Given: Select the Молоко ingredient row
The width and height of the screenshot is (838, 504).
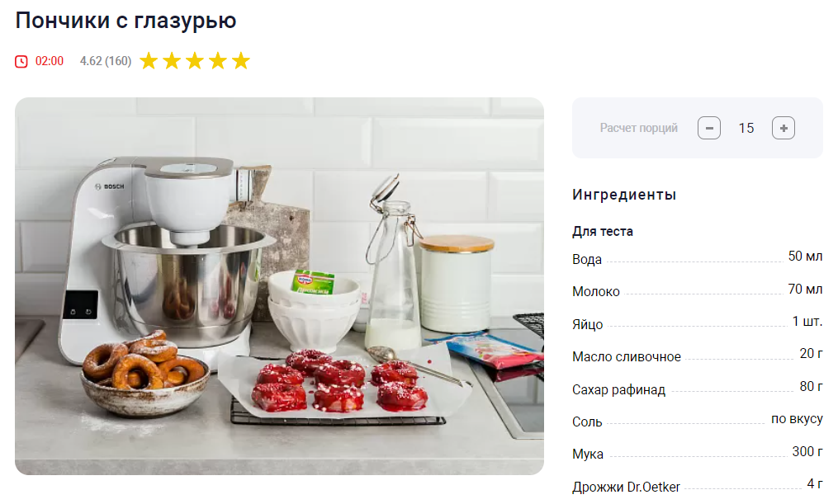Looking at the screenshot, I should (698, 290).
